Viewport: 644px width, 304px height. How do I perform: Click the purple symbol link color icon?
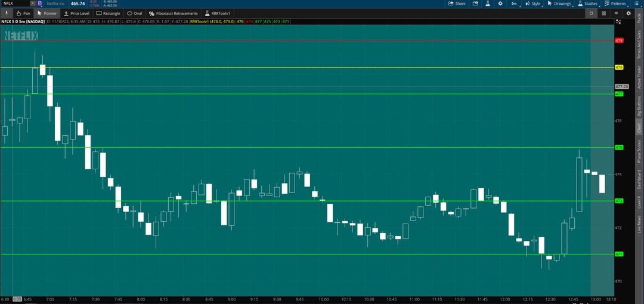[x=39, y=4]
